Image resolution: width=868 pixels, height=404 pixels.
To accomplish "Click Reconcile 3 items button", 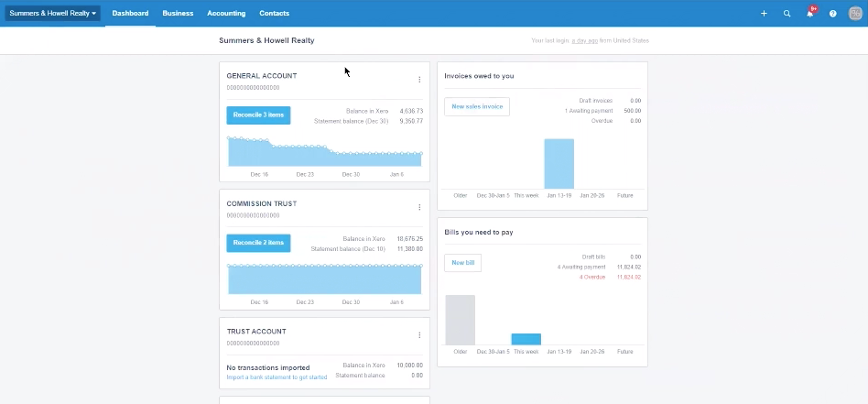I will coord(258,115).
